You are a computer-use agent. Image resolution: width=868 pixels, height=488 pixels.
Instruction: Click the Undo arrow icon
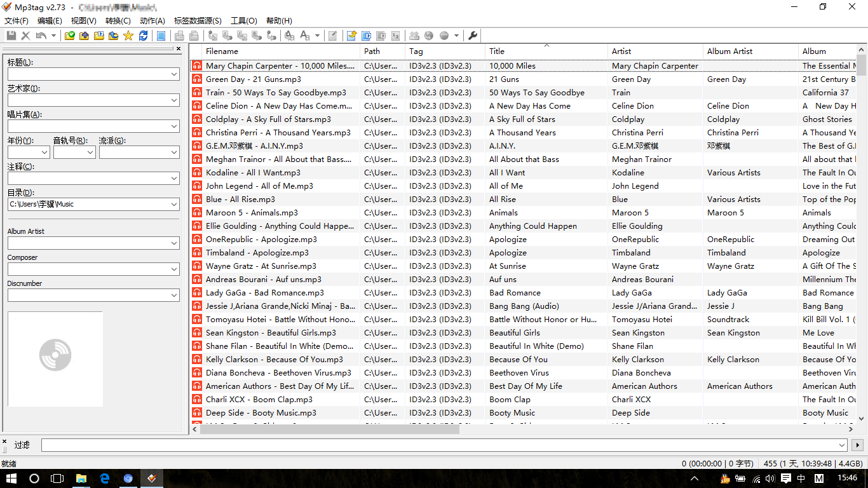pyautogui.click(x=41, y=36)
